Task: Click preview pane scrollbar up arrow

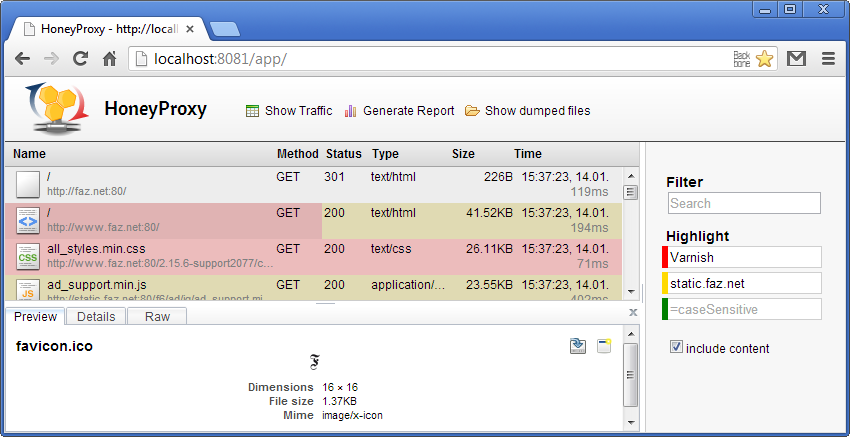Action: point(630,333)
